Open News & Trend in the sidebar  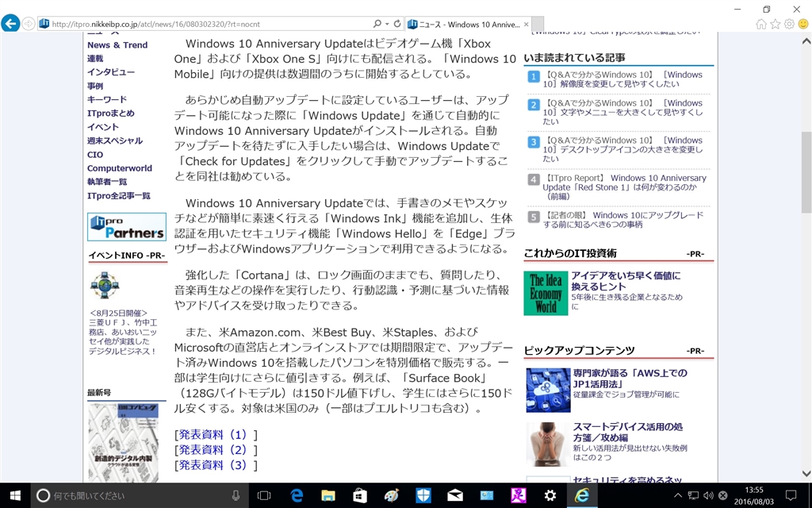[117, 45]
